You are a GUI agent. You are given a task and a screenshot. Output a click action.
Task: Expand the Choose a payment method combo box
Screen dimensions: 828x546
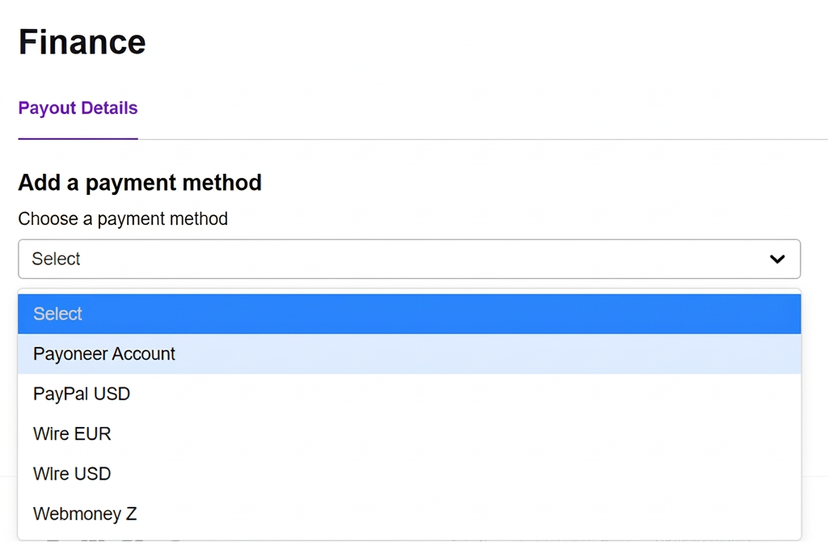click(409, 259)
